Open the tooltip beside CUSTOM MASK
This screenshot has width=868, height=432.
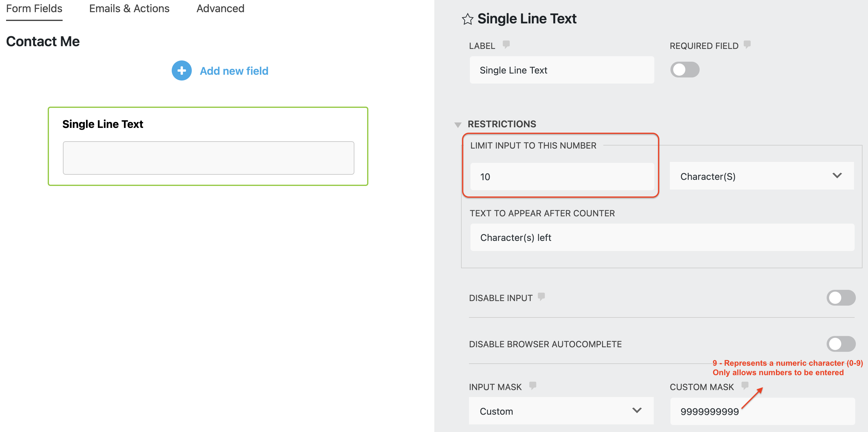745,386
